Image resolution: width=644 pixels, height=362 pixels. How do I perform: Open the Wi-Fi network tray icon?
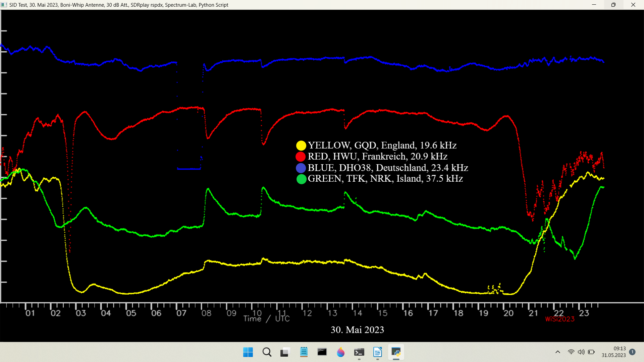(x=571, y=352)
